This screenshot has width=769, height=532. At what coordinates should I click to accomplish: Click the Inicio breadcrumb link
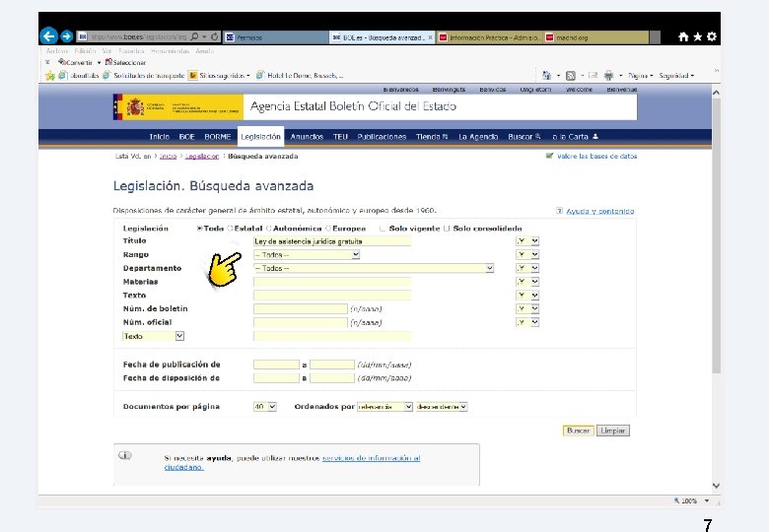pyautogui.click(x=168, y=157)
